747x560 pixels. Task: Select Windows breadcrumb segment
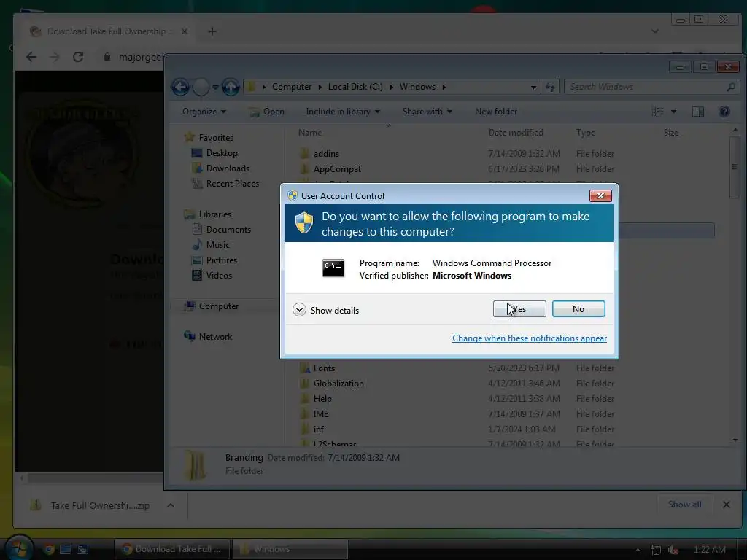[x=417, y=87]
